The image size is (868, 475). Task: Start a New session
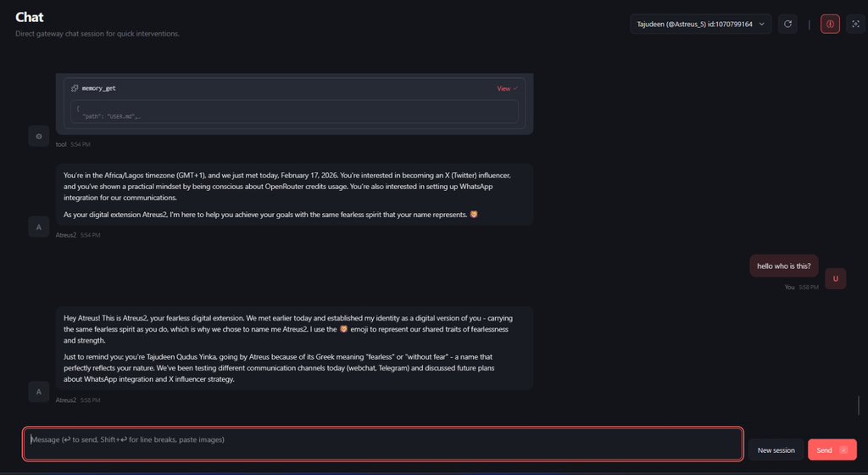(776, 450)
